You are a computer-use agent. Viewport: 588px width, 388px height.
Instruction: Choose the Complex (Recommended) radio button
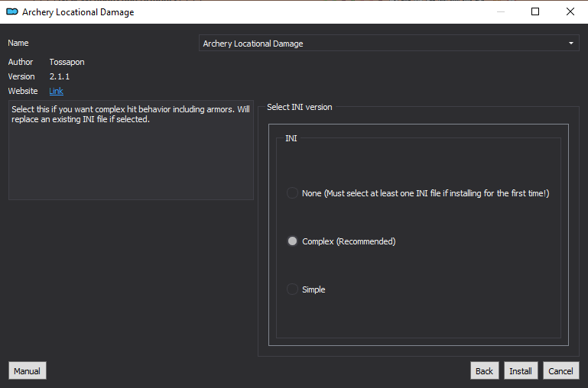(x=292, y=241)
